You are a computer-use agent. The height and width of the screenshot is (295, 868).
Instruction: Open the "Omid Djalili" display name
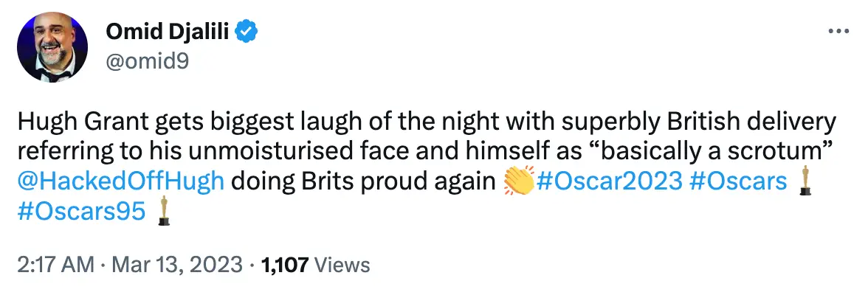(168, 32)
